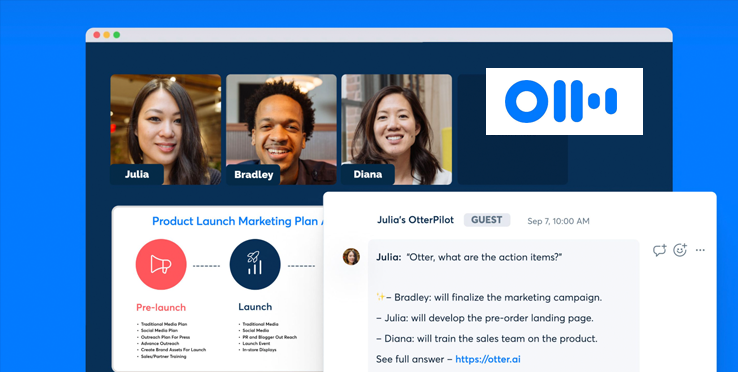Screen dimensions: 738x372
Task: Open the https://otter.ai link
Action: (x=488, y=359)
